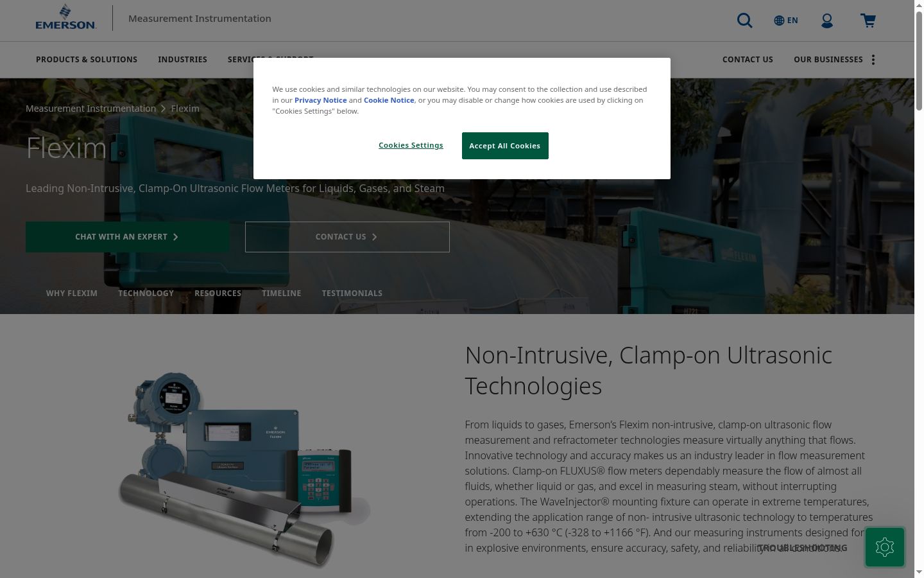Viewport: 924px width, 578px height.
Task: Switch to the Resources tab
Action: coord(218,293)
